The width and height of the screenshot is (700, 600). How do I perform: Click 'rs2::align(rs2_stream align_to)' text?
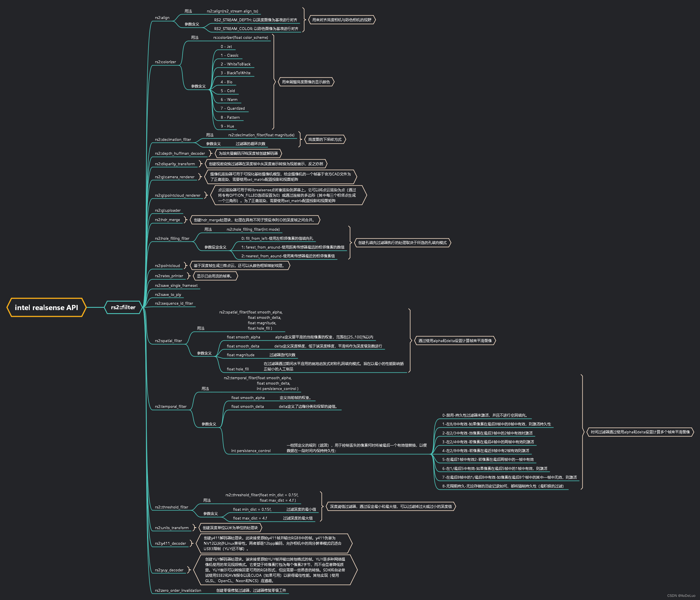[x=232, y=11]
